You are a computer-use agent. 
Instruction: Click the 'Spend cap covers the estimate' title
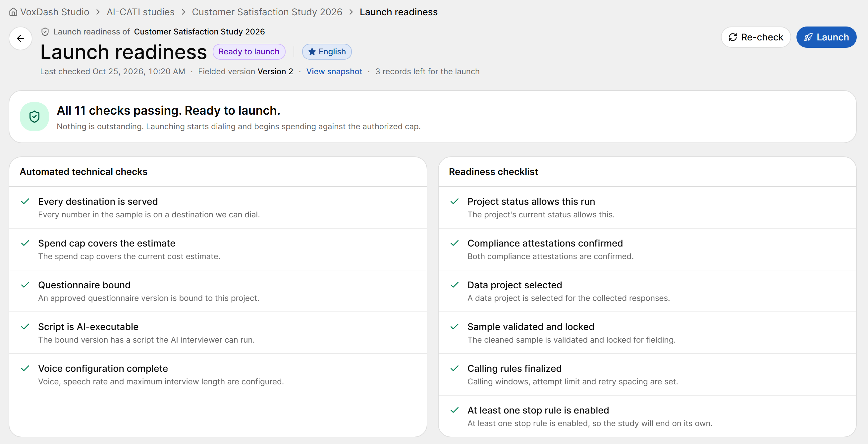point(106,244)
